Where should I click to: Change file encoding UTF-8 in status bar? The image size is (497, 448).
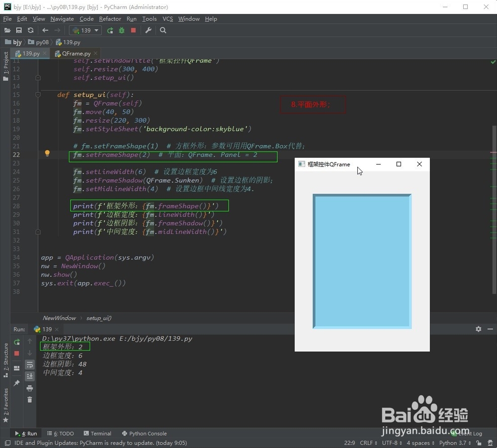click(391, 443)
